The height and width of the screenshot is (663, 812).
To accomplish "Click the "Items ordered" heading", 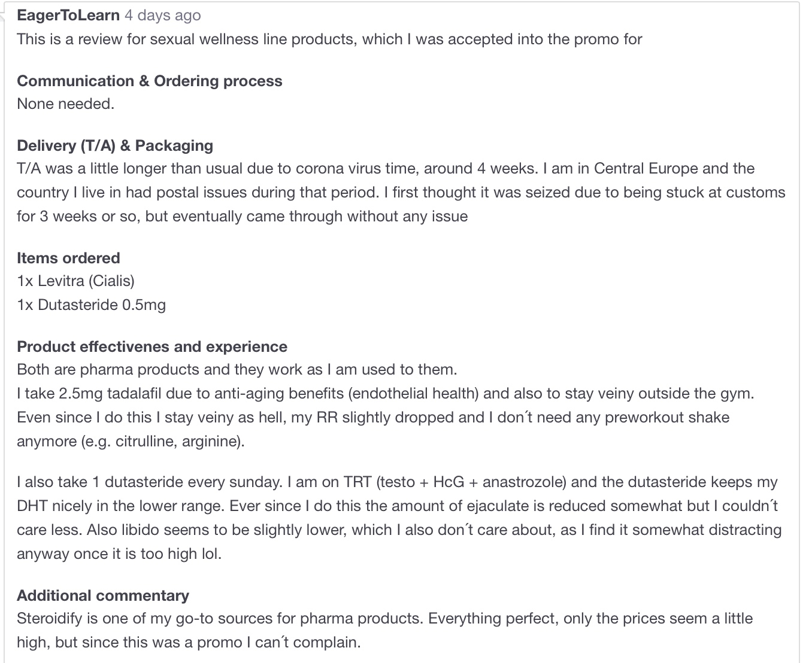I will (68, 258).
